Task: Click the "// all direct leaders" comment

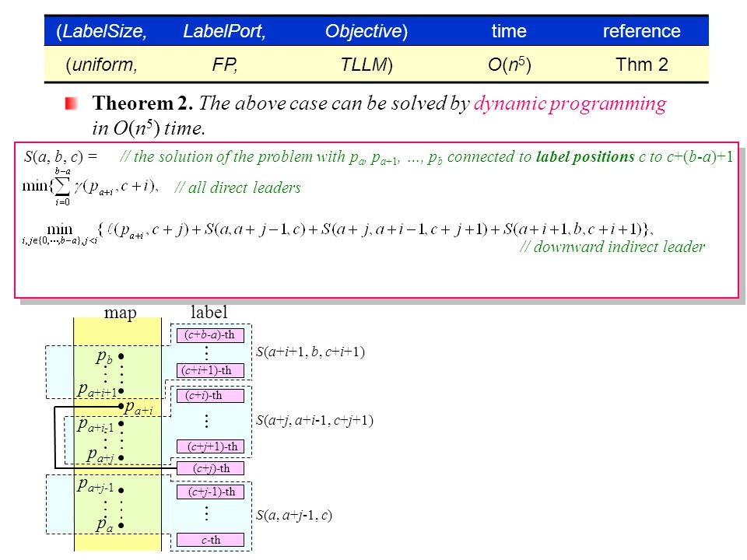Action: [x=237, y=187]
